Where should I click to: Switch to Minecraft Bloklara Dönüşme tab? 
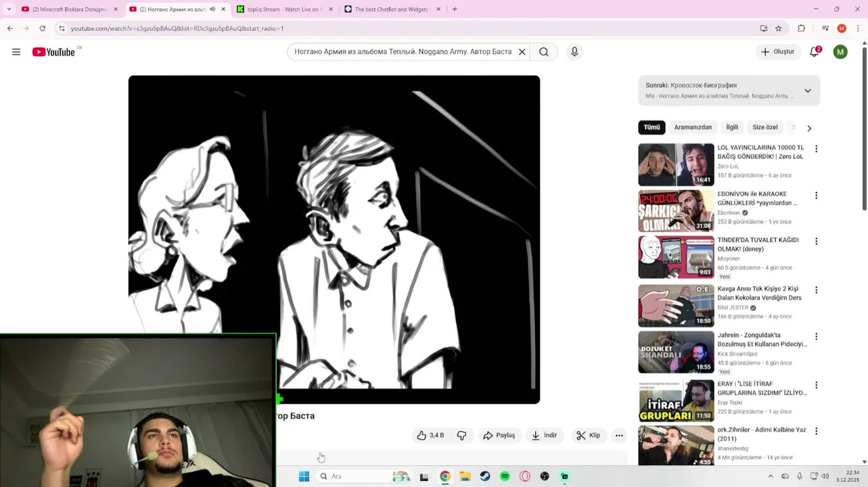[x=69, y=9]
